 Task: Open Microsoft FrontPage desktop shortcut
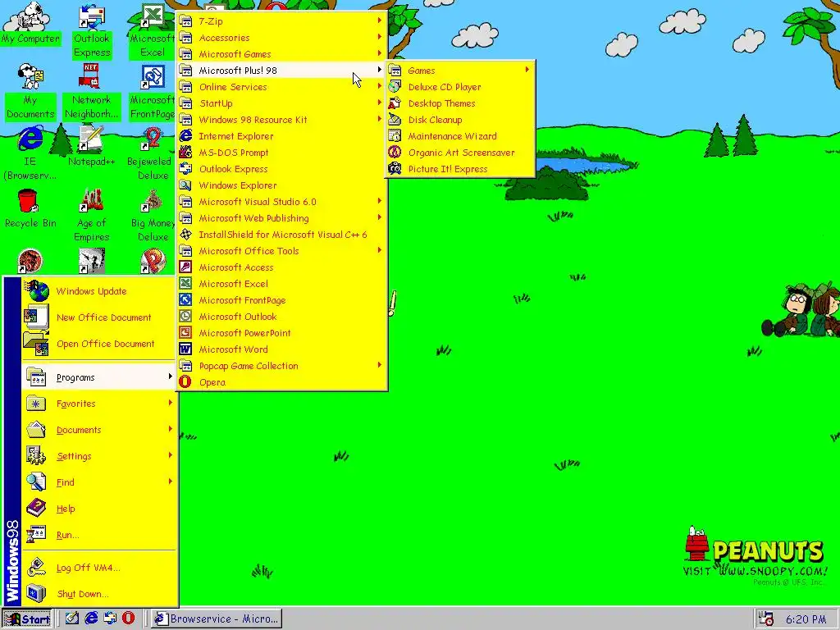tap(152, 92)
